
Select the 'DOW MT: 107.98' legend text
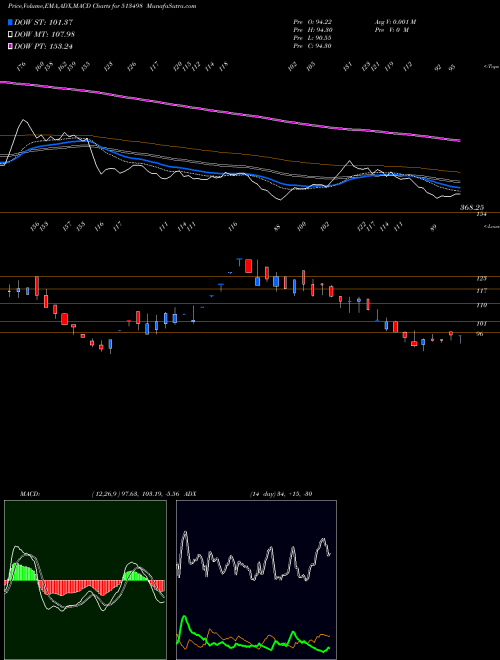coord(44,34)
